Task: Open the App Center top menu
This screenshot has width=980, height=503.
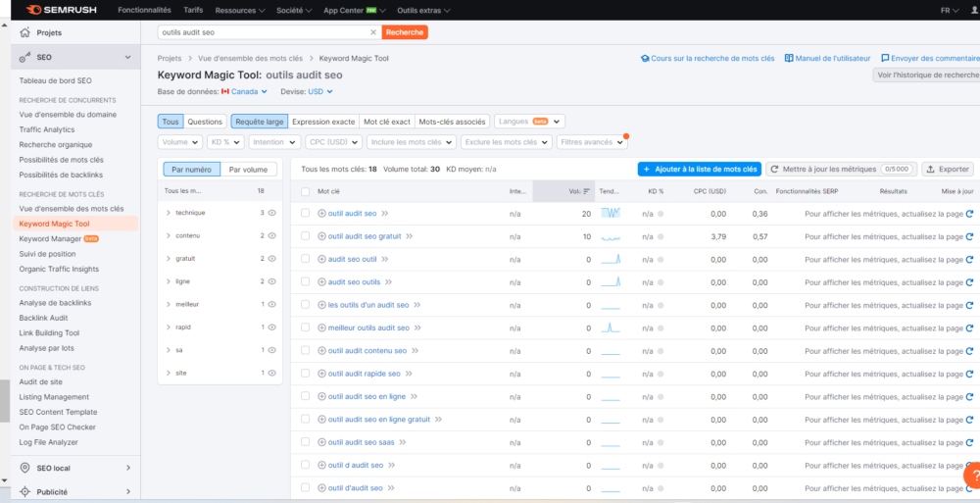Action: pyautogui.click(x=355, y=11)
